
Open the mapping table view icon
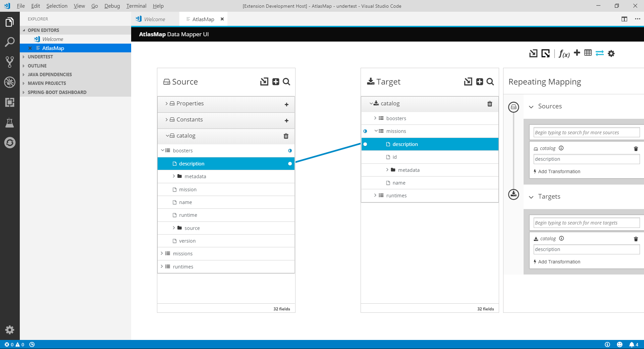point(588,53)
